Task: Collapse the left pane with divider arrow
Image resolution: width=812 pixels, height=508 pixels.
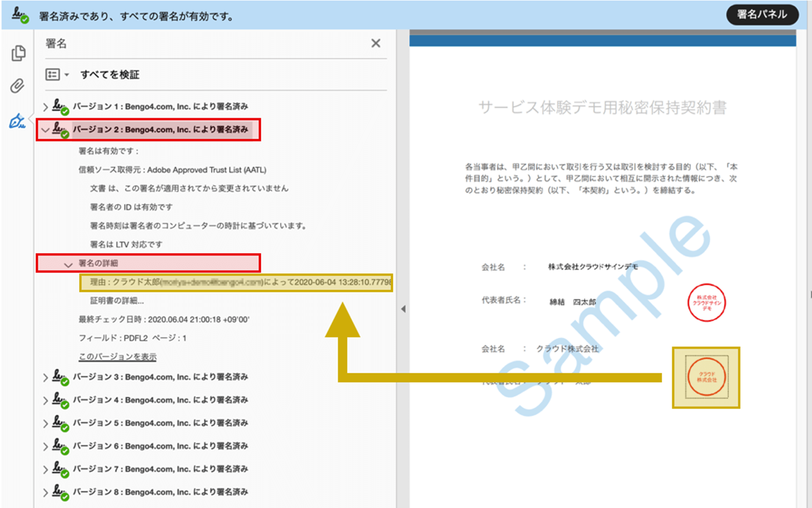Action: [403, 309]
